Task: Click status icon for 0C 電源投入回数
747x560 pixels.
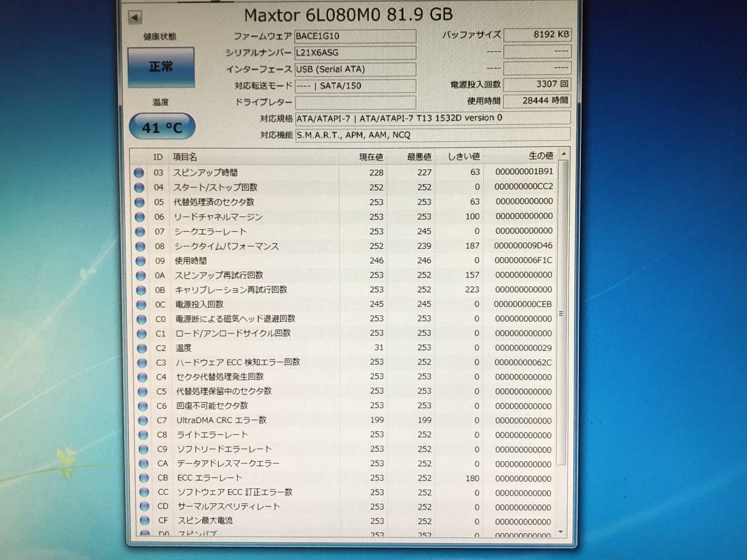Action: click(x=141, y=305)
